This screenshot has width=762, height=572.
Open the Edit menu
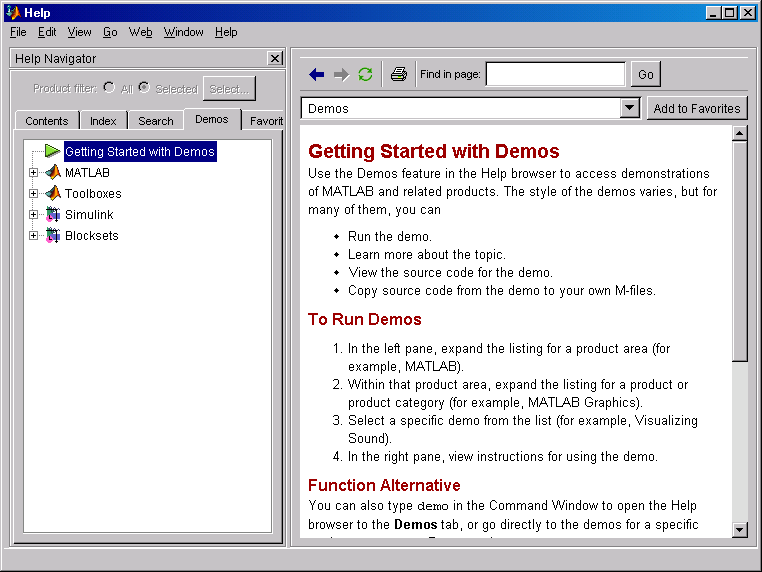tap(47, 32)
